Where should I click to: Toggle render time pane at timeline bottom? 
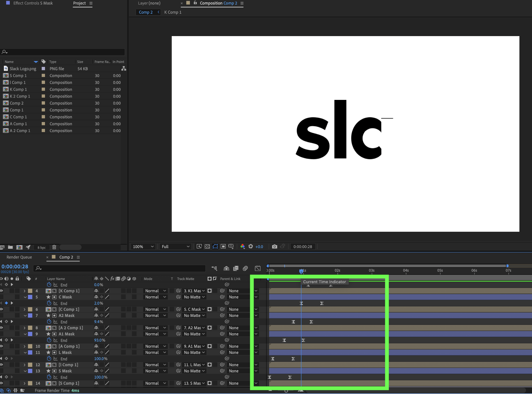tap(22, 390)
